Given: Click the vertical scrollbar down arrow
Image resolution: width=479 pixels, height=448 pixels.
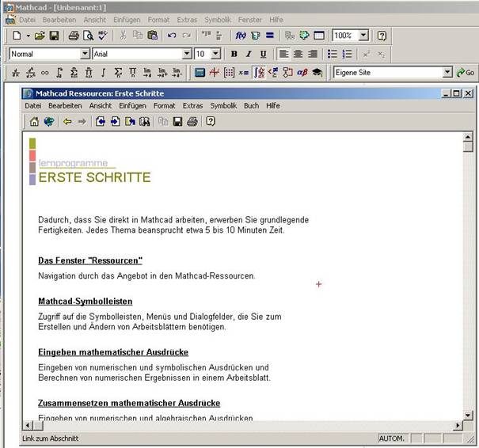Looking at the screenshot, I should tap(468, 413).
